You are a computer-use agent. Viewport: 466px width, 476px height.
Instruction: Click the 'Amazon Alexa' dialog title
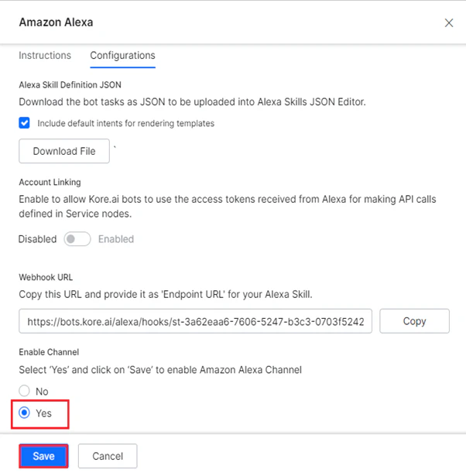coord(57,22)
